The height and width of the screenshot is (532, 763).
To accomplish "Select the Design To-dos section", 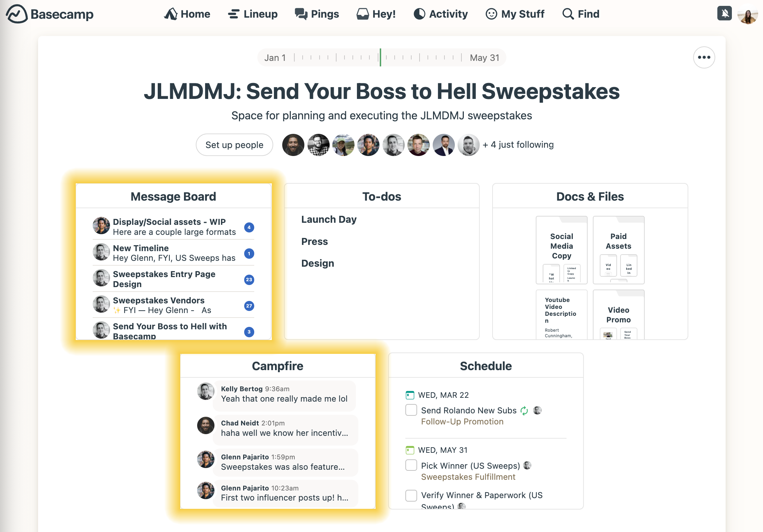I will point(317,263).
